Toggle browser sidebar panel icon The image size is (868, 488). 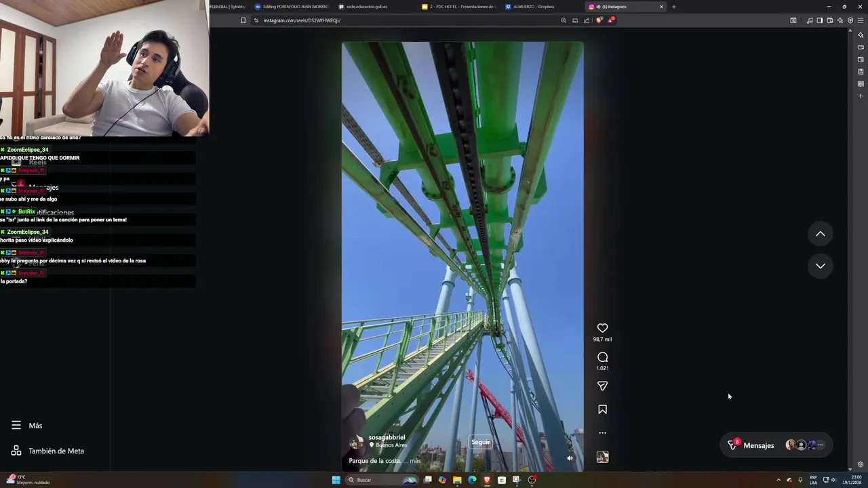point(820,20)
